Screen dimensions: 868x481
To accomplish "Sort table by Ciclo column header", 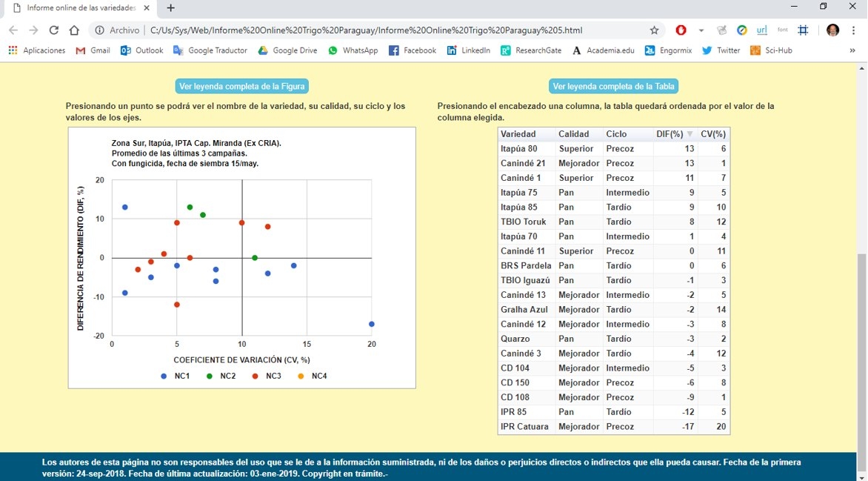I will 628,134.
